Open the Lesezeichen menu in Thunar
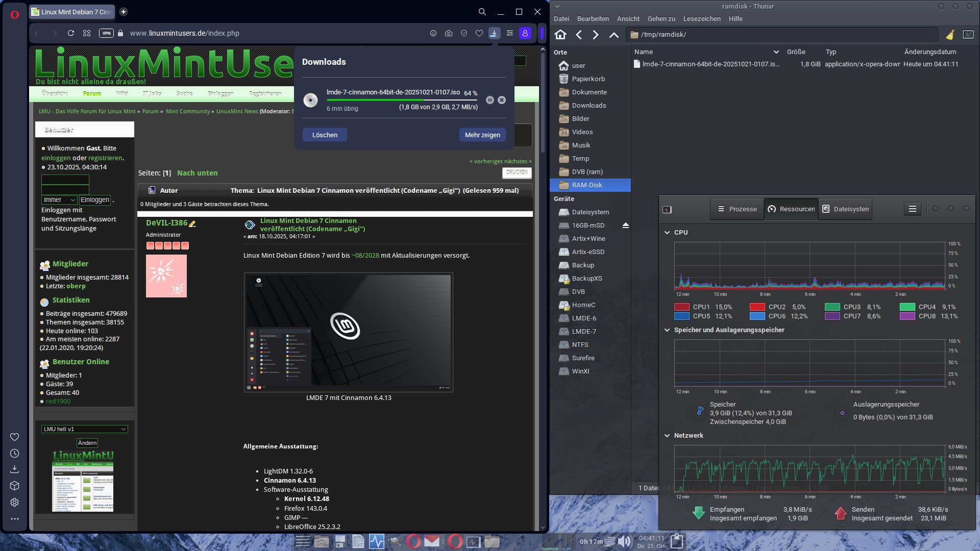This screenshot has width=980, height=551. pyautogui.click(x=701, y=18)
